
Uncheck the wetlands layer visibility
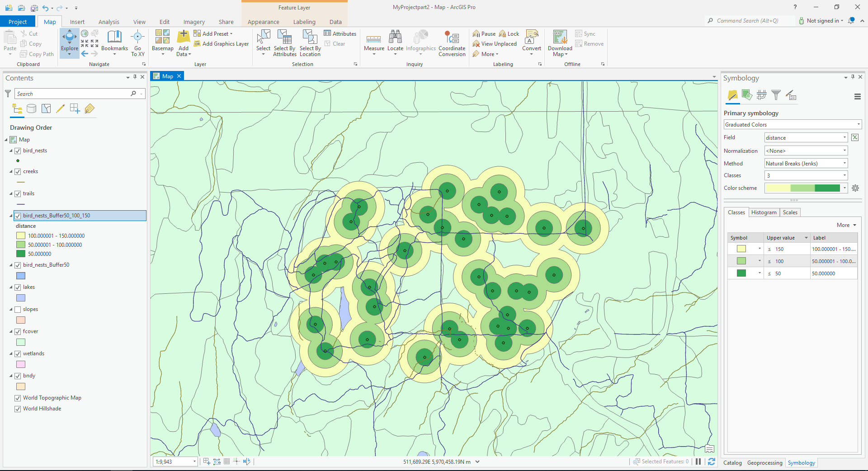[x=17, y=354]
